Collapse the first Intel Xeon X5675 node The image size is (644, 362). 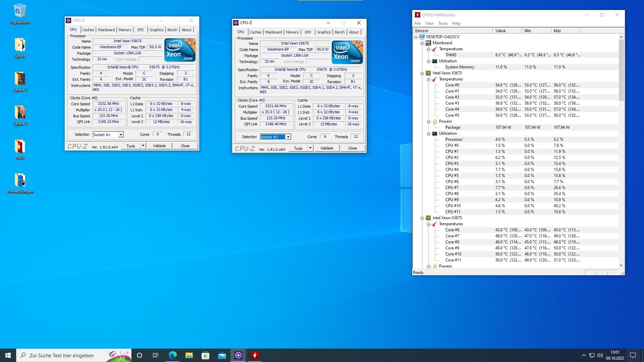[422, 73]
